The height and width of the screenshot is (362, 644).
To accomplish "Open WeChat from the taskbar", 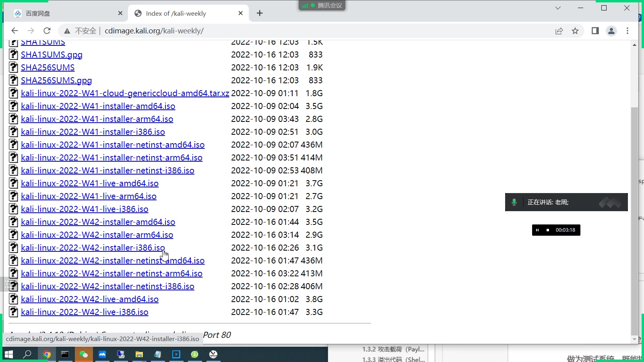I will (x=84, y=354).
